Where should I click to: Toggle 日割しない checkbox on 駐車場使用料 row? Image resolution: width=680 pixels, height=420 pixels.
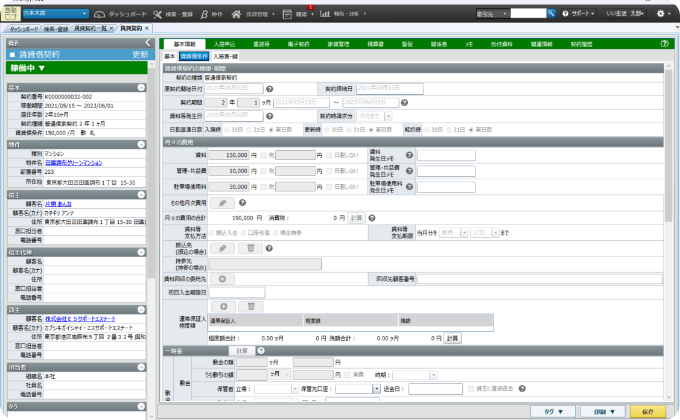coord(329,187)
